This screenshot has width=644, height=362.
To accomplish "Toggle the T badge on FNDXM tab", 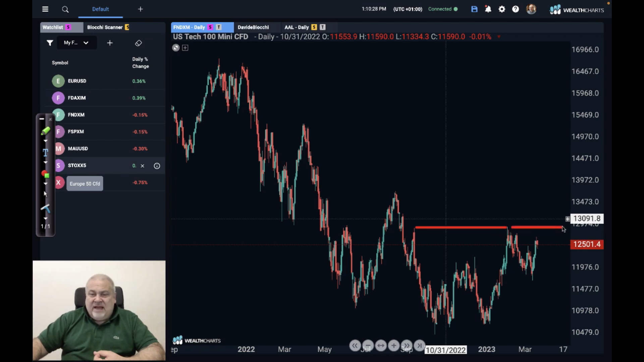I will click(219, 27).
